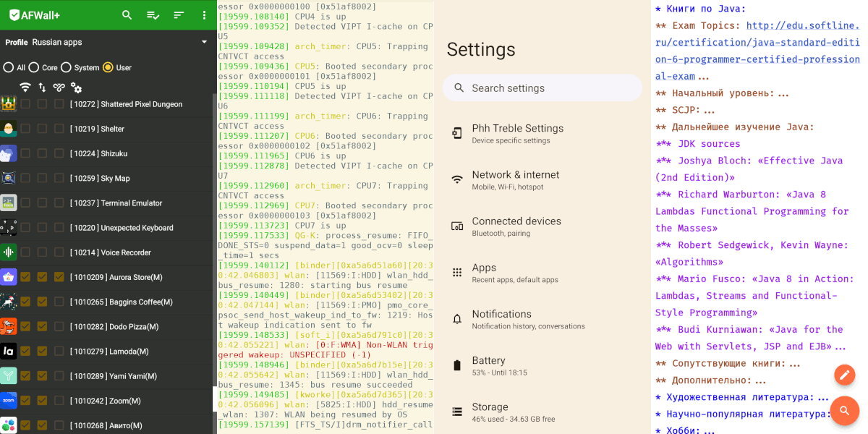This screenshot has width=868, height=434.
Task: Open Connected devices settings
Action: point(542,226)
